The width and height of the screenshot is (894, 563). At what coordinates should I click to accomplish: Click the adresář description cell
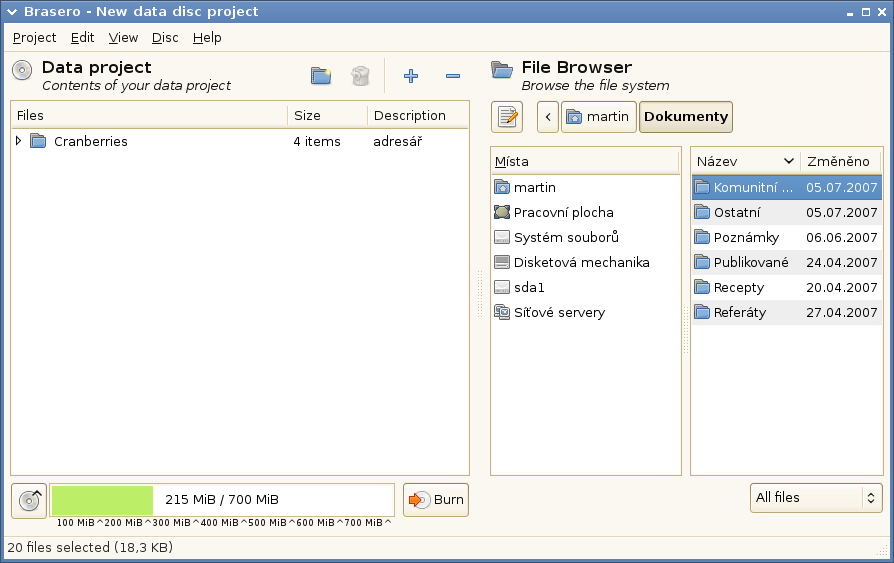pyautogui.click(x=397, y=141)
